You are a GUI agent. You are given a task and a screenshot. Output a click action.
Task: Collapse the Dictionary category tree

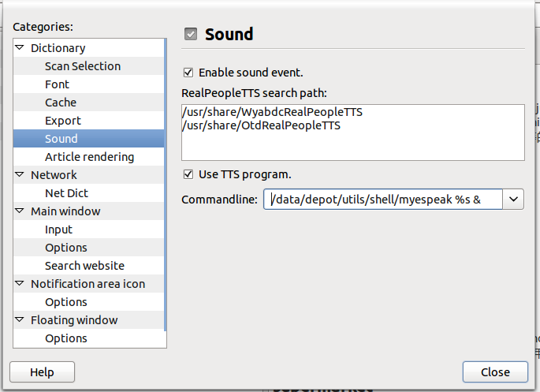20,48
